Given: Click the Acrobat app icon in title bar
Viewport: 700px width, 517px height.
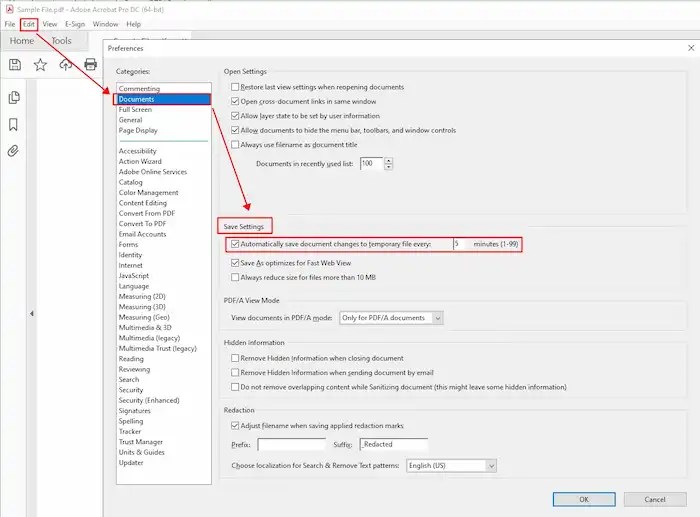Looking at the screenshot, I should (9, 9).
